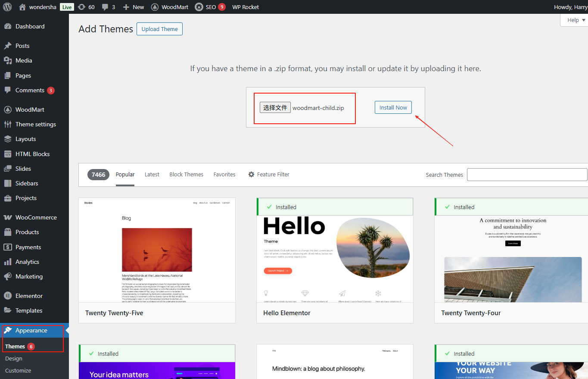The width and height of the screenshot is (588, 379).
Task: Open the Feature Filter options
Action: [x=269, y=175]
